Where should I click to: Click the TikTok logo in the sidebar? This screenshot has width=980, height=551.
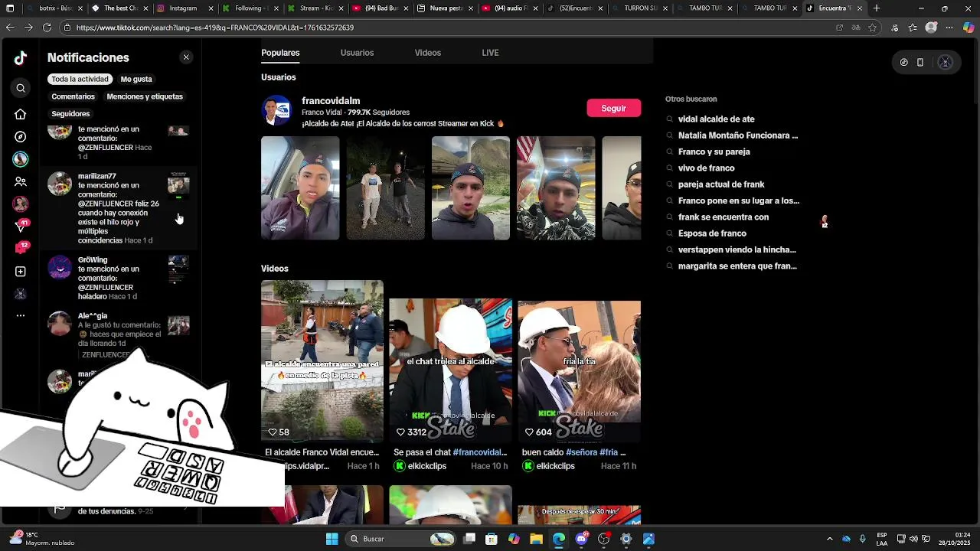coord(21,58)
